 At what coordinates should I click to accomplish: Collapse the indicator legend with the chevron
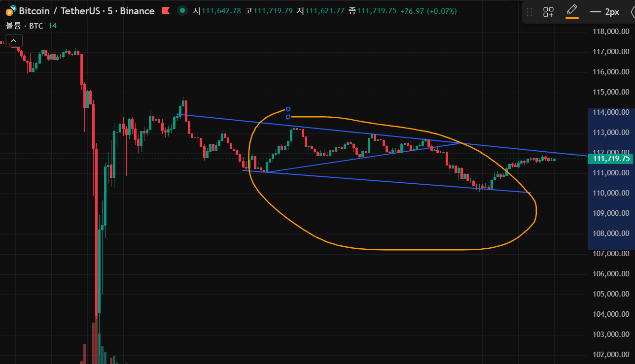pos(13,41)
